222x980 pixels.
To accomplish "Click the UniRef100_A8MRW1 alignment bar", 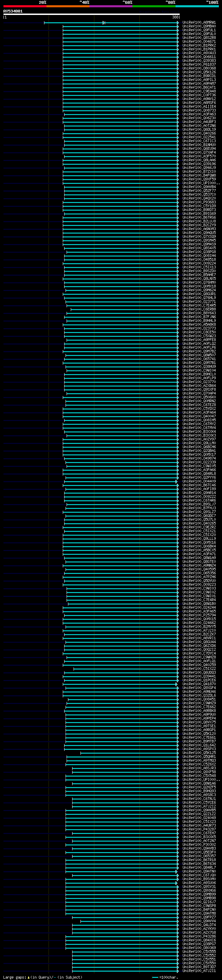I will (111, 23).
